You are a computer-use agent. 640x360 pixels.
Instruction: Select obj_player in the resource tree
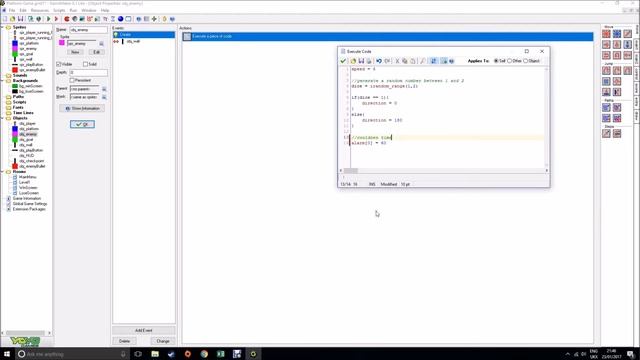[27, 123]
